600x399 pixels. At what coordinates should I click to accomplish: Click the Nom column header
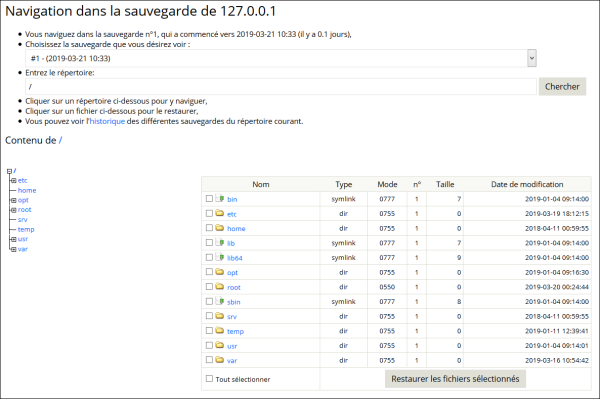261,184
